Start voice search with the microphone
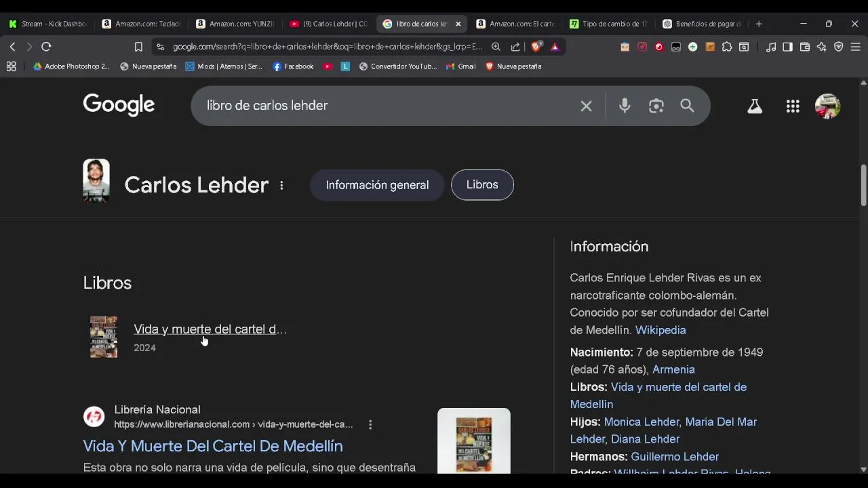868x488 pixels. coord(625,106)
